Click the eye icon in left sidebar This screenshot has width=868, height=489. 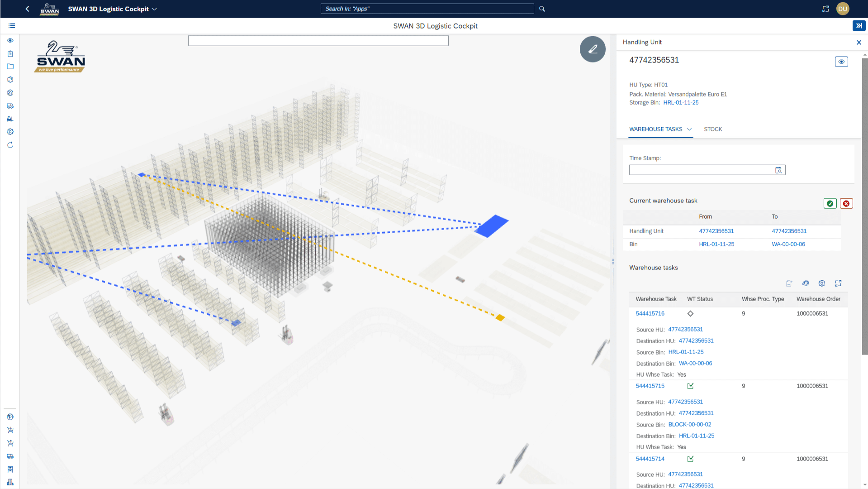10,41
